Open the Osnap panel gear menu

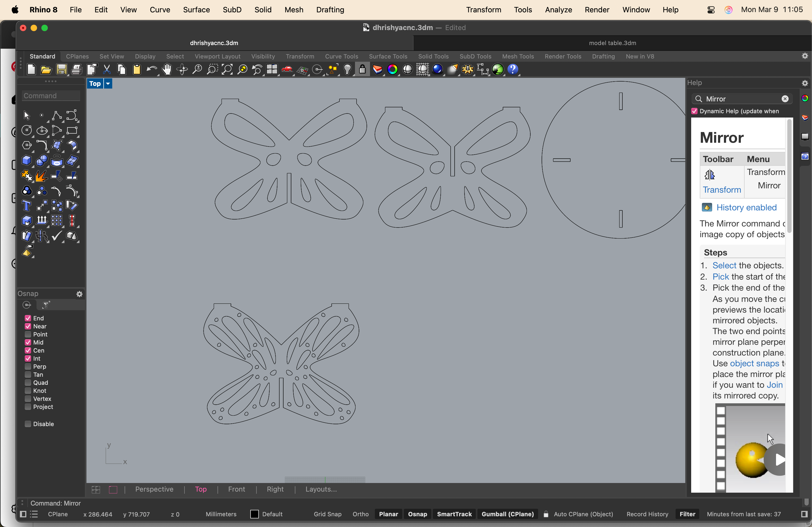tap(79, 294)
